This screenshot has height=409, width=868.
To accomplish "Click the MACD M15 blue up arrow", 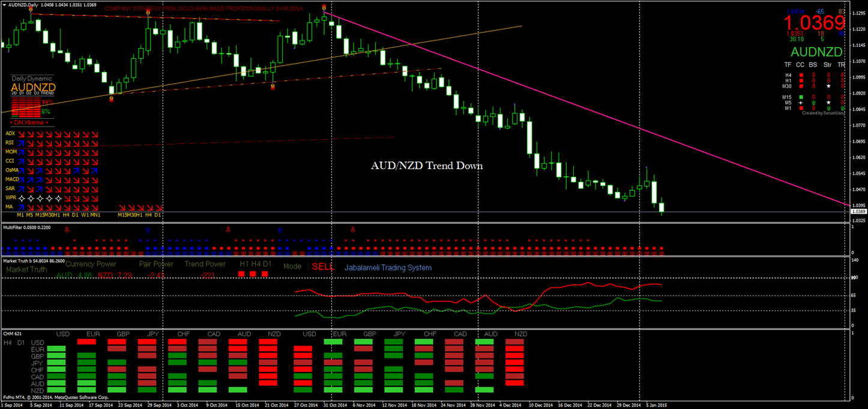I will (x=40, y=180).
